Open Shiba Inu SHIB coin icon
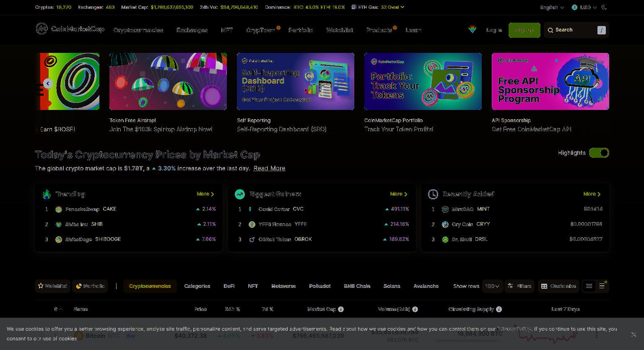Viewport: 644px width, 350px height. tap(59, 225)
